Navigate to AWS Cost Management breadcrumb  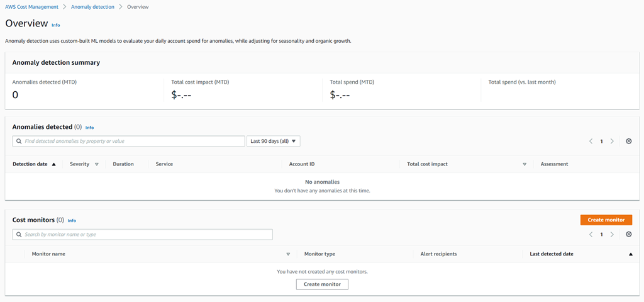coord(31,7)
